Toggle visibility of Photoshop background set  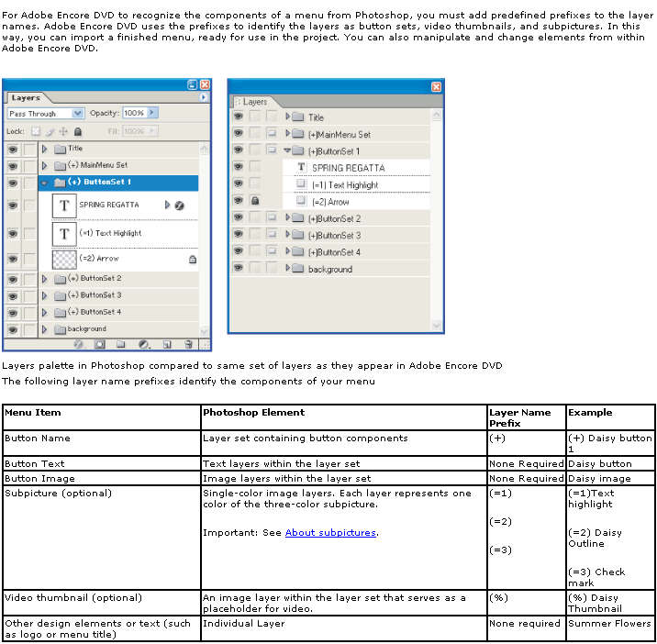point(13,329)
